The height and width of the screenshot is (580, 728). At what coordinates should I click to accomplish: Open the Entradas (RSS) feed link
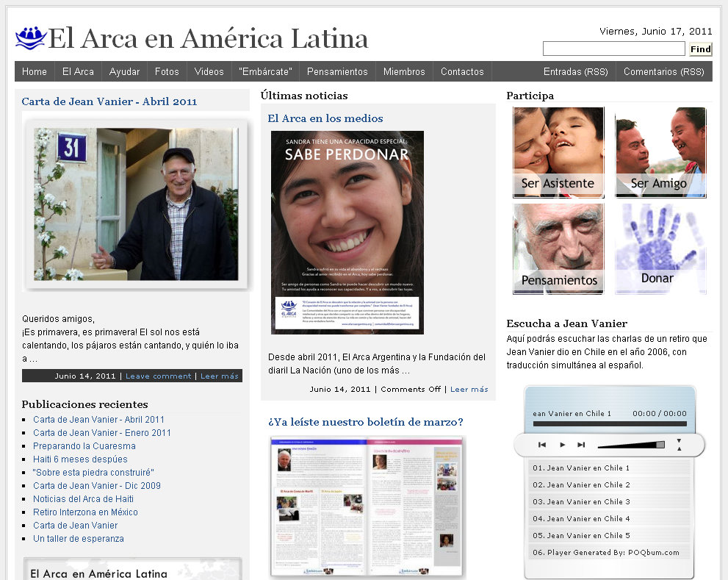click(x=576, y=71)
